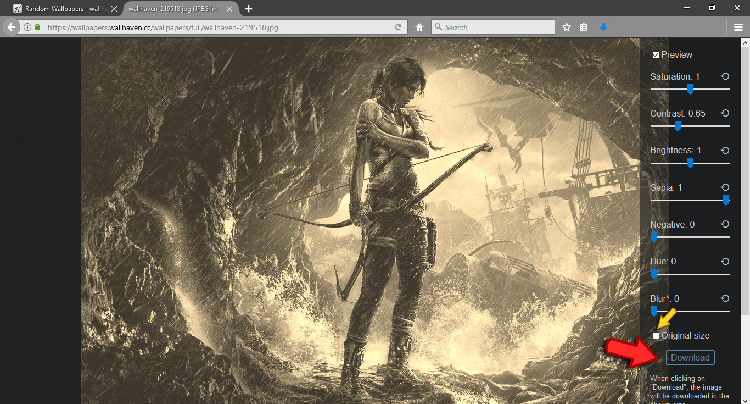
Task: Open the bookmarks list icon
Action: pos(584,27)
